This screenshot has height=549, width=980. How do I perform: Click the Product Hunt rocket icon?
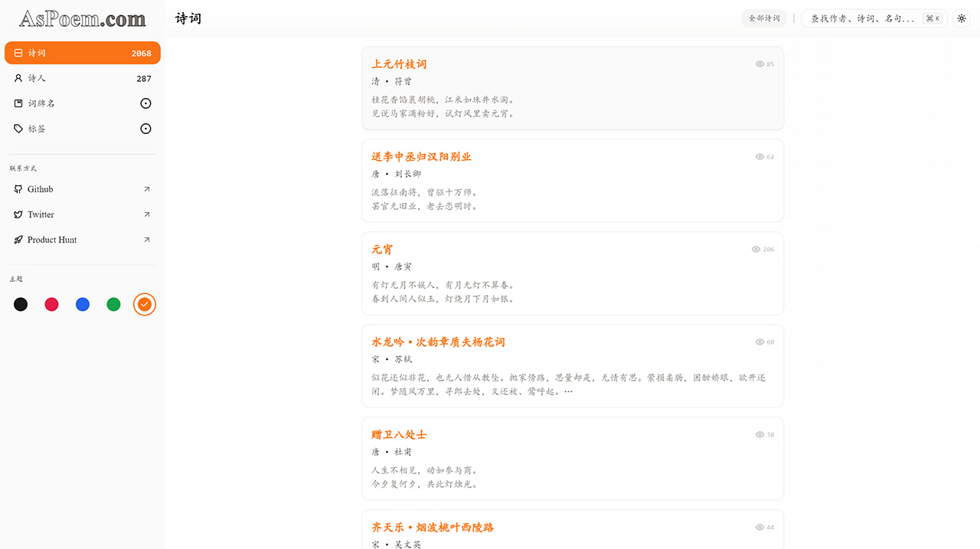coord(18,240)
